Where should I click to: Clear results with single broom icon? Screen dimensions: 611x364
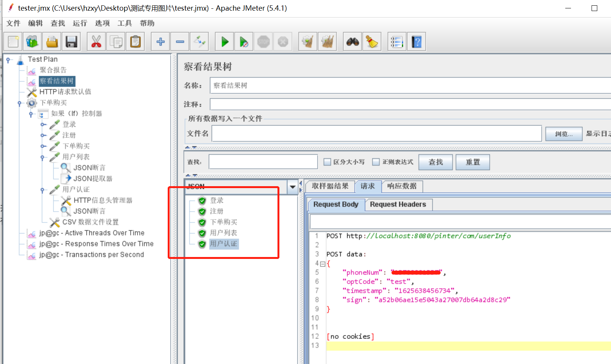tap(308, 42)
